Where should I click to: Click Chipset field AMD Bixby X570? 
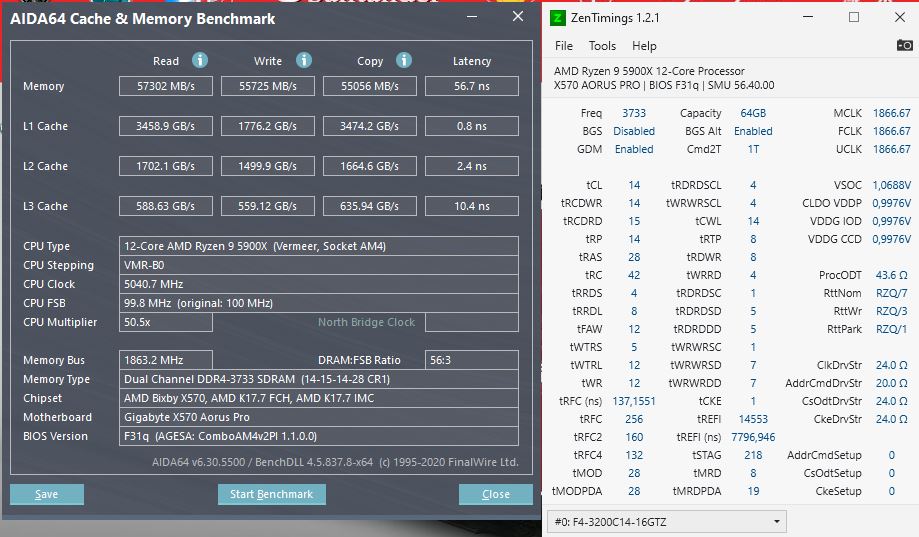(319, 398)
